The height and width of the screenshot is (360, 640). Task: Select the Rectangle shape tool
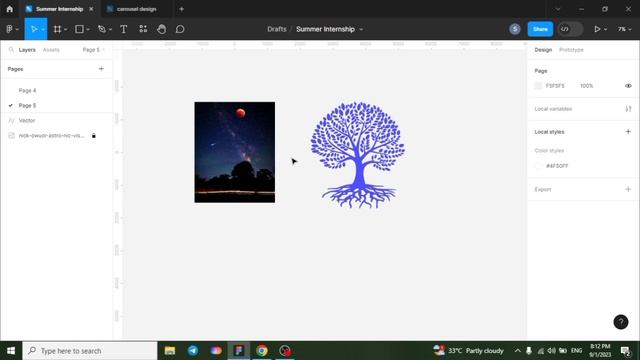coord(79,29)
